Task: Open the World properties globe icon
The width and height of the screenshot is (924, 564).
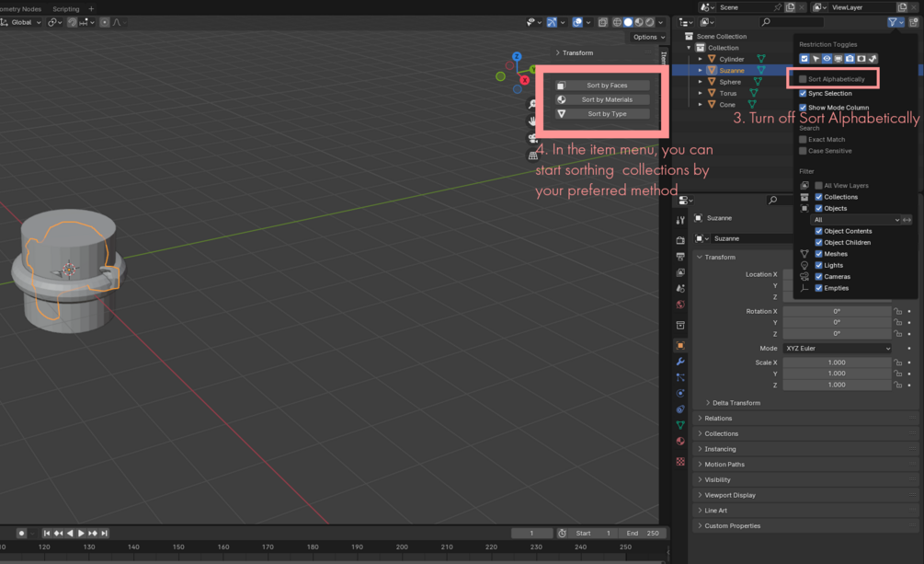Action: (680, 305)
